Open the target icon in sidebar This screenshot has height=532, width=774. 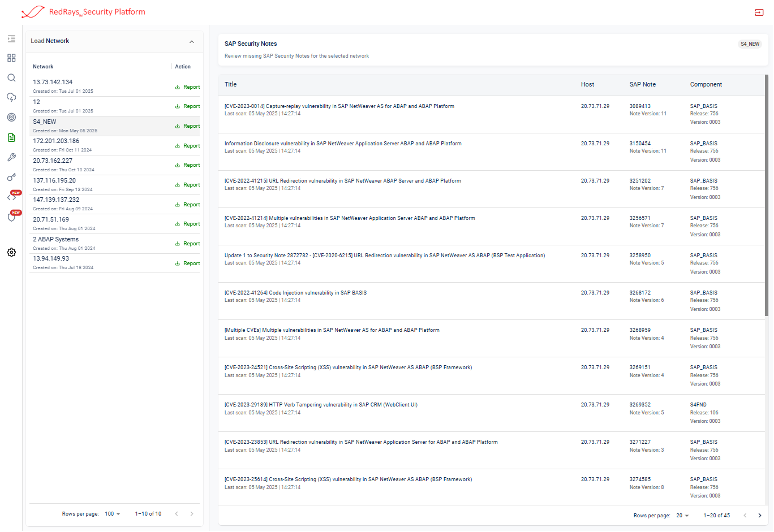pyautogui.click(x=11, y=118)
